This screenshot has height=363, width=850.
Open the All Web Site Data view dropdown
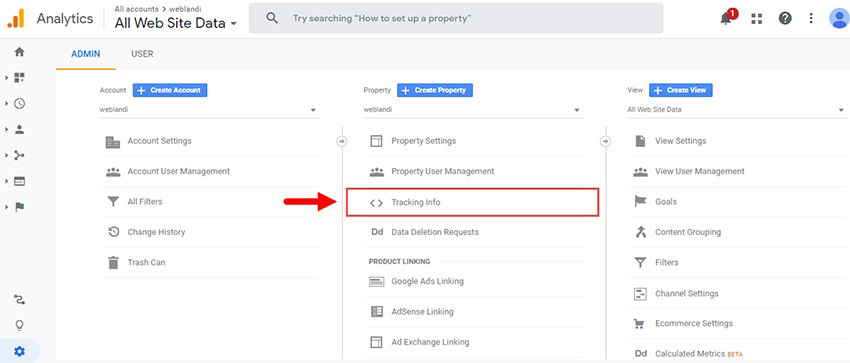tap(737, 110)
